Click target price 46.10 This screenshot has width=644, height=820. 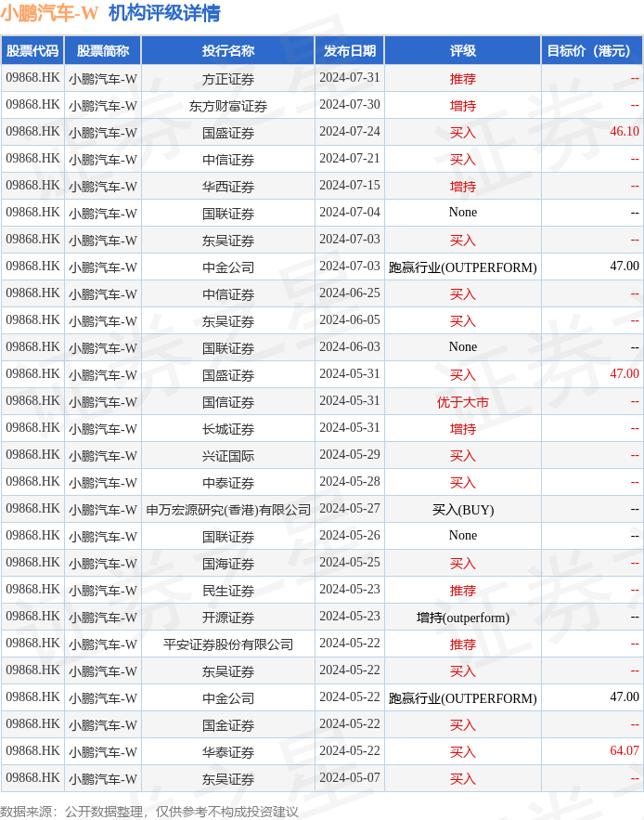pos(625,132)
